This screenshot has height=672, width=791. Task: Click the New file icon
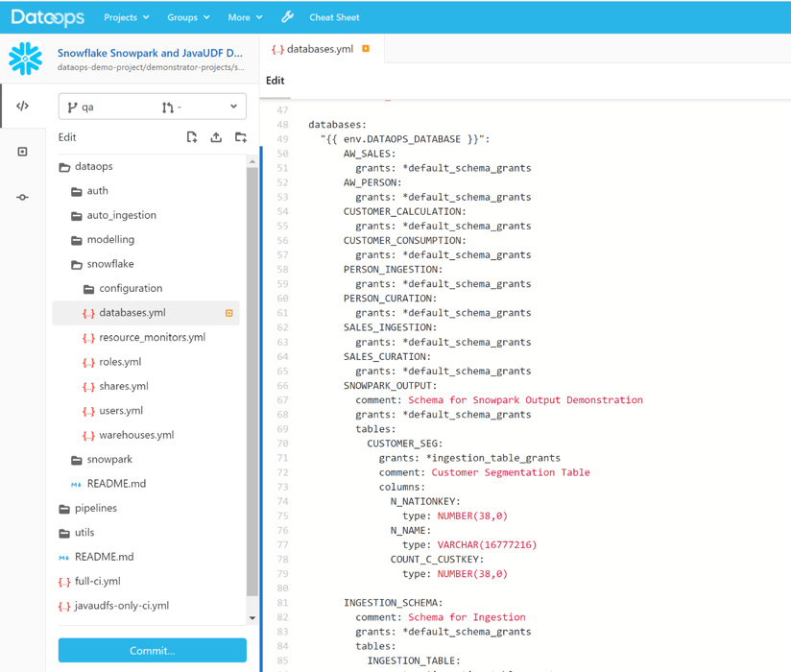click(192, 137)
